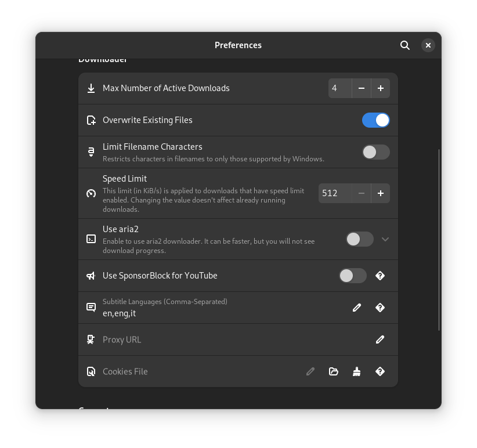The height and width of the screenshot is (448, 477).
Task: Click the Use SponsorBlock for YouTube label
Action: [160, 276]
